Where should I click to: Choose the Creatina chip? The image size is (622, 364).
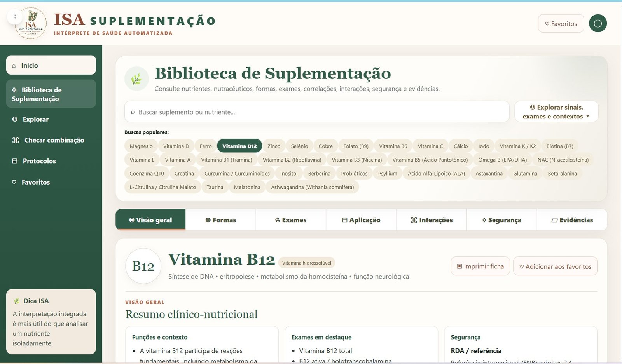(184, 174)
